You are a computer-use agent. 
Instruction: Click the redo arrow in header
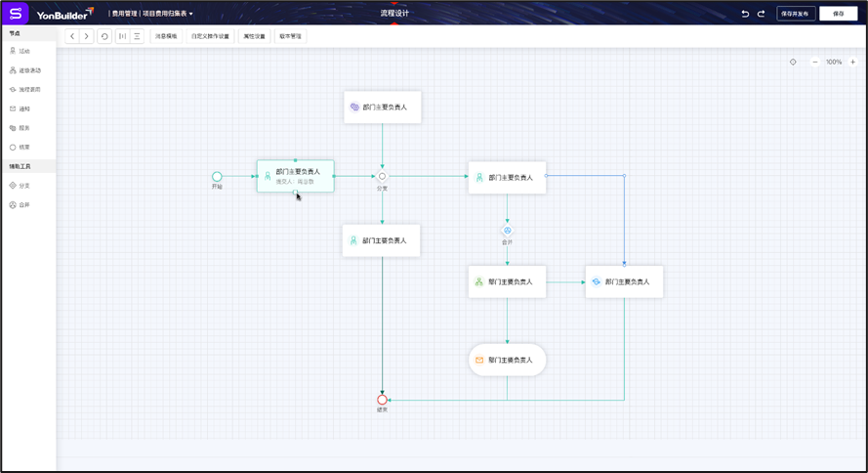(762, 14)
